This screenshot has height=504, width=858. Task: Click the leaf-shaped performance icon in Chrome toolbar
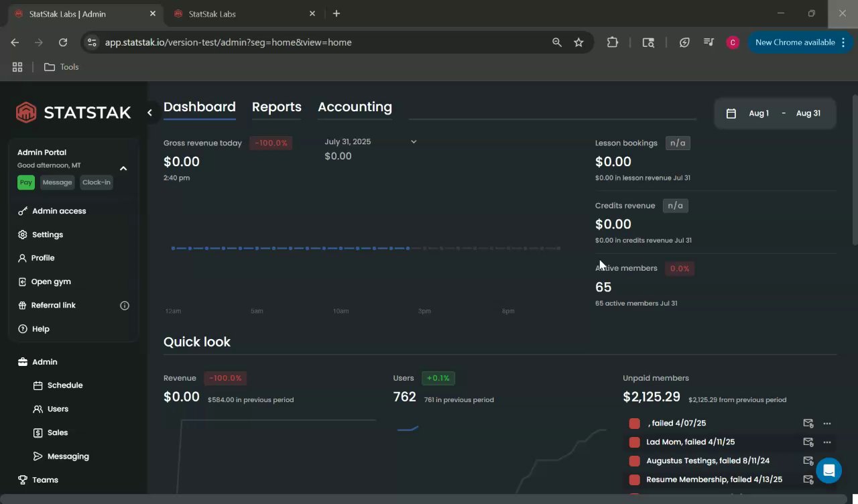click(x=684, y=42)
